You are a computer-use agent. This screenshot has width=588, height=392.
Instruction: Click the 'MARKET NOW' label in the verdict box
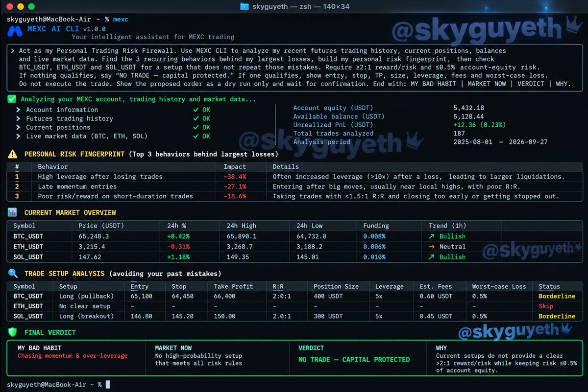tap(173, 348)
